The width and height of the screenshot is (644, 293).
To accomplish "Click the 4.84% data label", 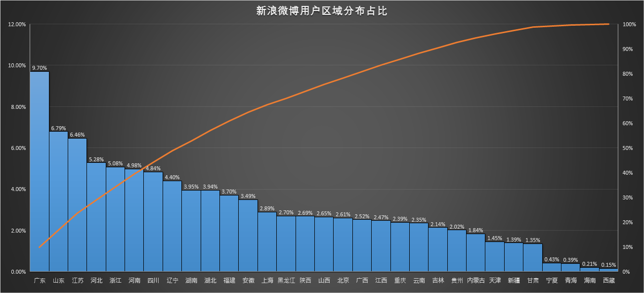I will point(153,168).
